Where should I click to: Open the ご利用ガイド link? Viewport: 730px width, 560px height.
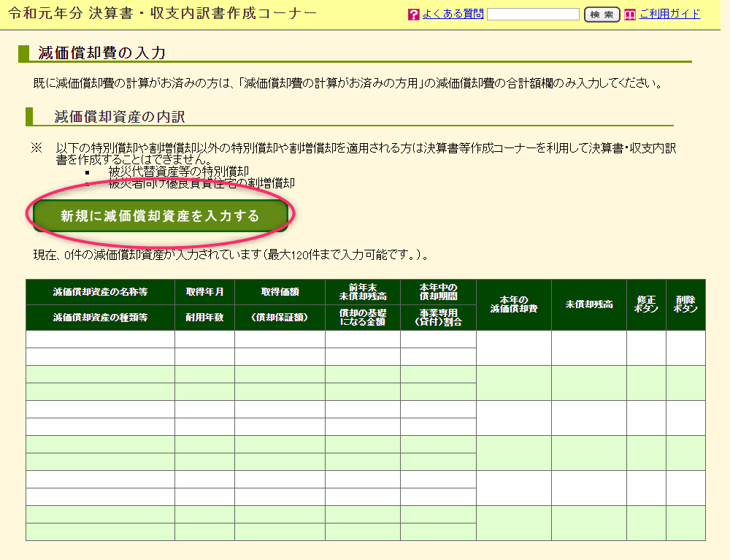(x=669, y=14)
